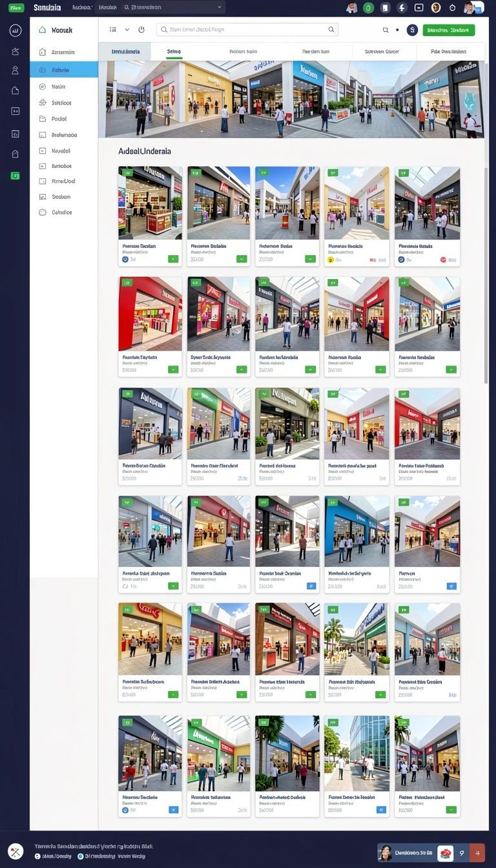Click the green Bluo badge at top-left
This screenshot has height=868, width=496.
coord(16,8)
